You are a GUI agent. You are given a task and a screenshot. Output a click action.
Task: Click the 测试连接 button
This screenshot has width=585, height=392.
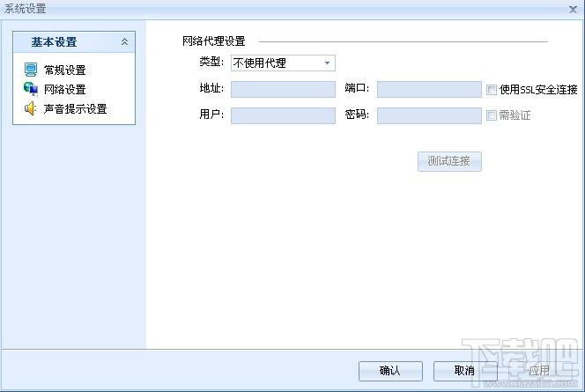pyautogui.click(x=449, y=161)
